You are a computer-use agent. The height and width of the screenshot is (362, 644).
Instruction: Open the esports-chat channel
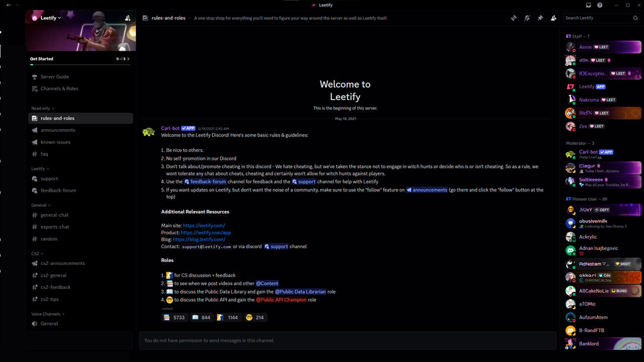coord(80,227)
